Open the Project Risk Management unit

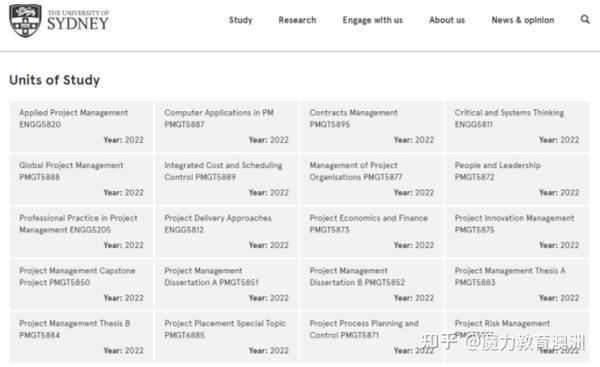(517, 337)
